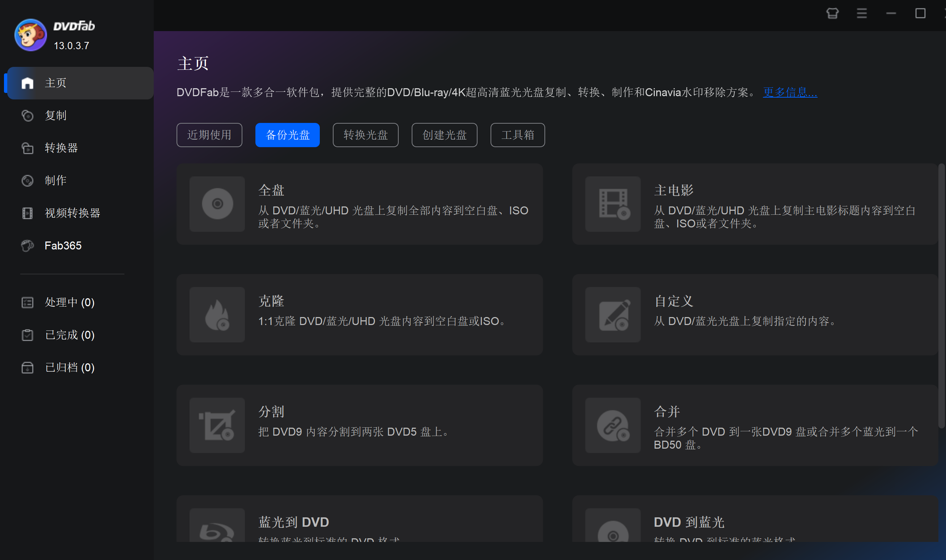
Task: Click the 复制 copy disc icon
Action: point(27,115)
